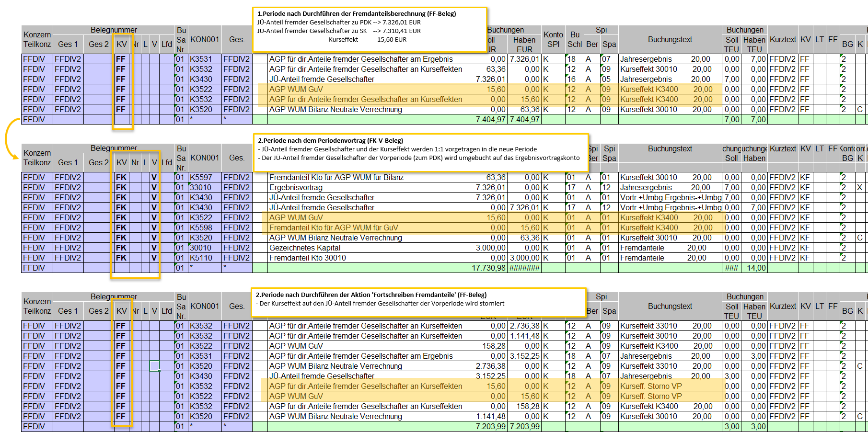Click the '###' Soll TEU total cell
868x432 pixels.
[731, 268]
